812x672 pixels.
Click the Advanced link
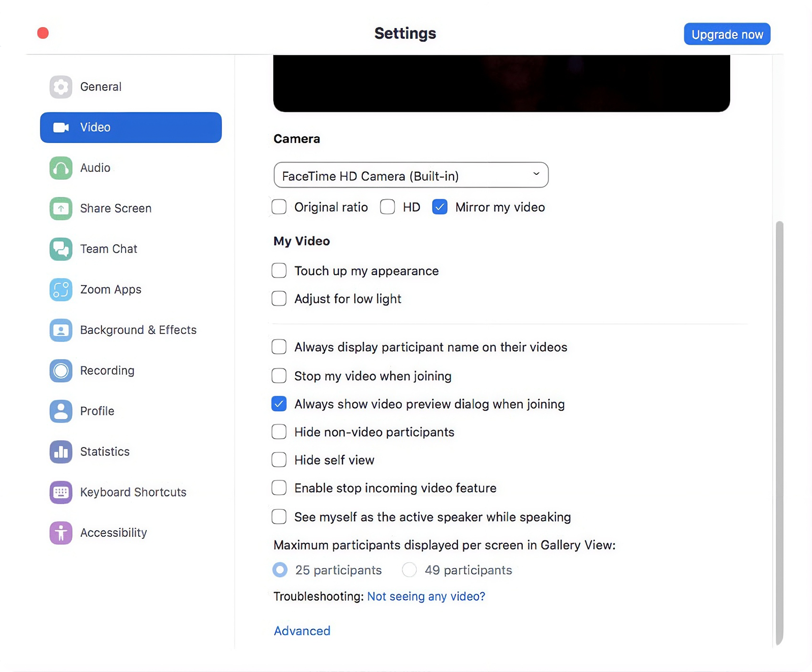pos(302,631)
